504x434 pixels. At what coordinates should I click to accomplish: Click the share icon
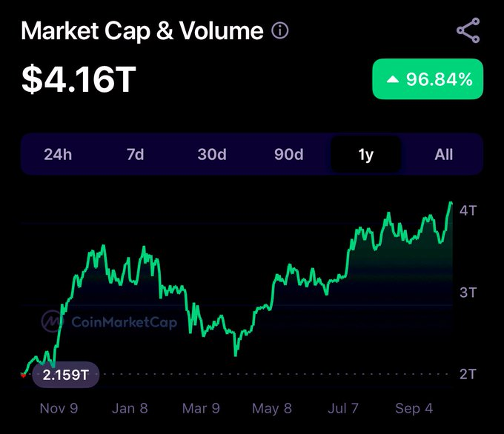(x=468, y=30)
